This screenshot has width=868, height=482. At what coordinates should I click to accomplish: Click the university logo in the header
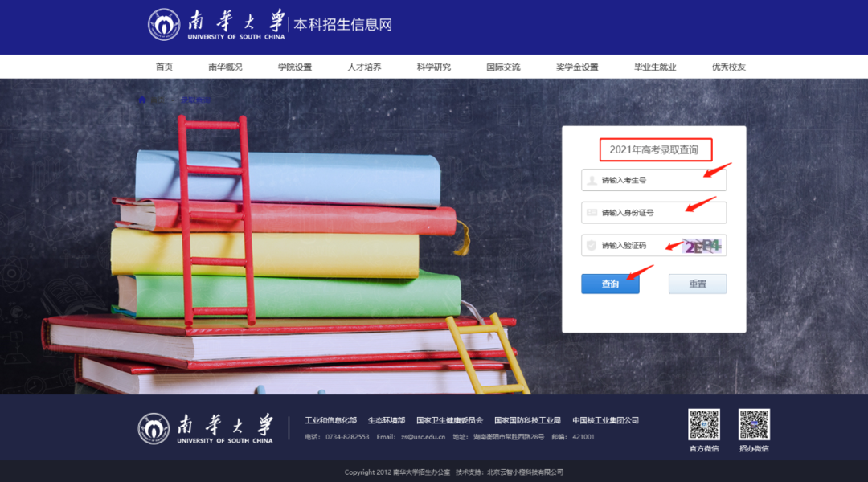coord(164,25)
